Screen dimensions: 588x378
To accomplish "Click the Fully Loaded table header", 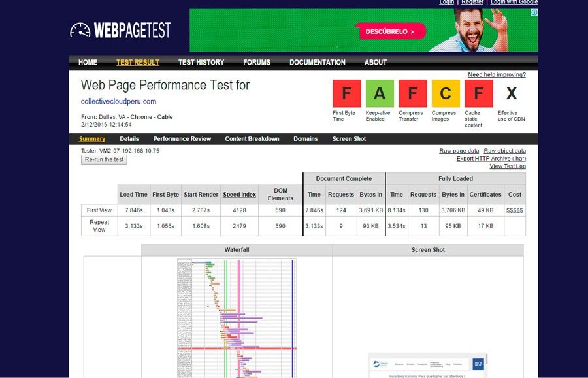I will (x=455, y=179).
